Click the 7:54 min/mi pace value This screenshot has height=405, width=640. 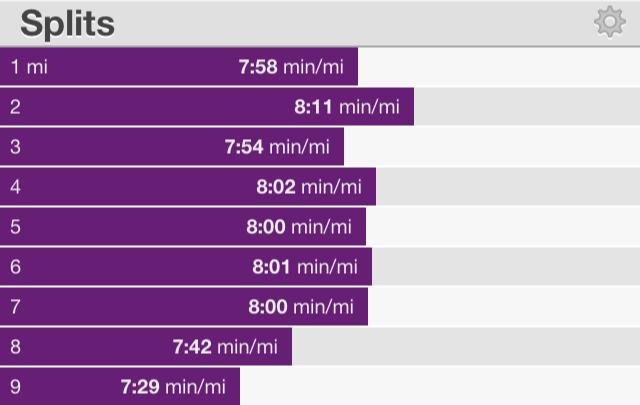click(277, 147)
